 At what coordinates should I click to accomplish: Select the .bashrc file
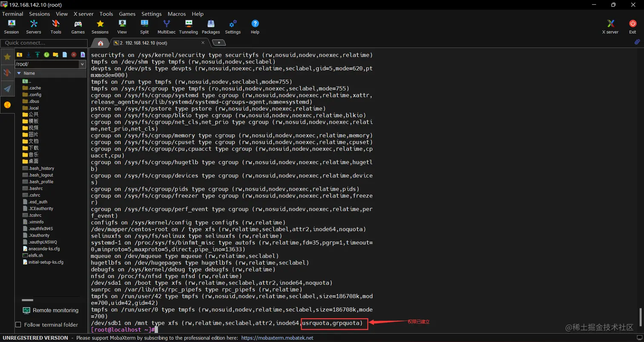coord(32,188)
